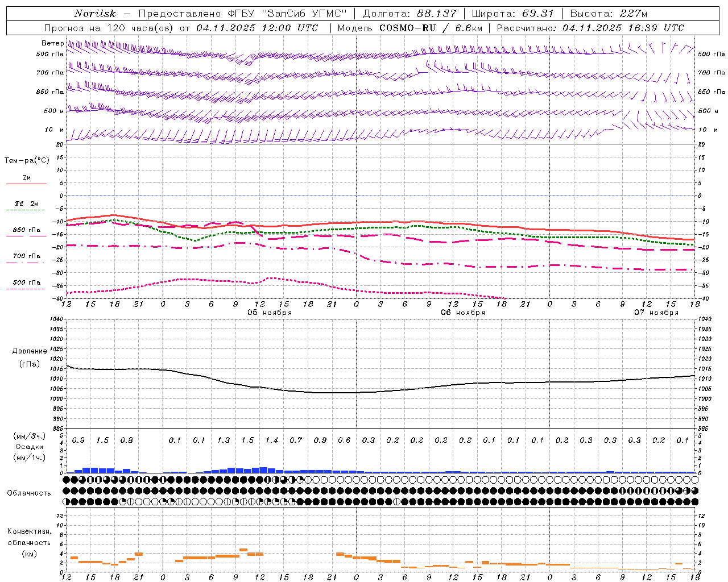
Task: Click the "(мм/1ч.)" precipitation unit label
Action: point(30,457)
